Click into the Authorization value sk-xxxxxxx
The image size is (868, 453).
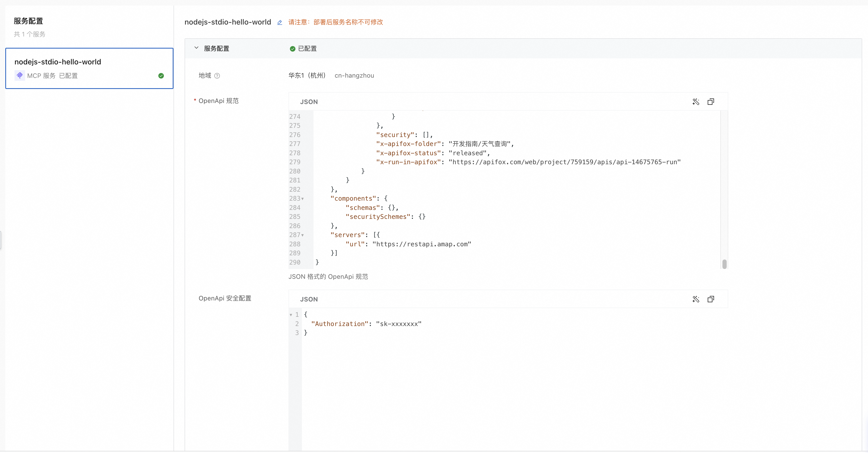tap(399, 324)
